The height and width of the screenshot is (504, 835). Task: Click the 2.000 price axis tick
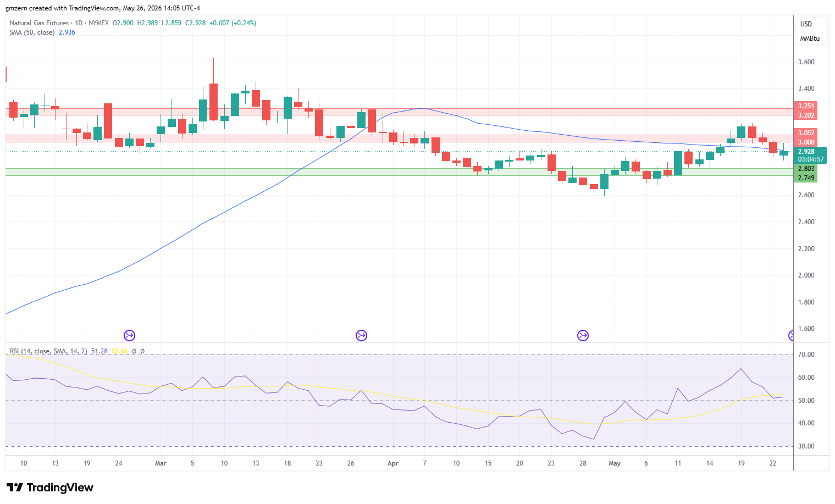point(806,275)
